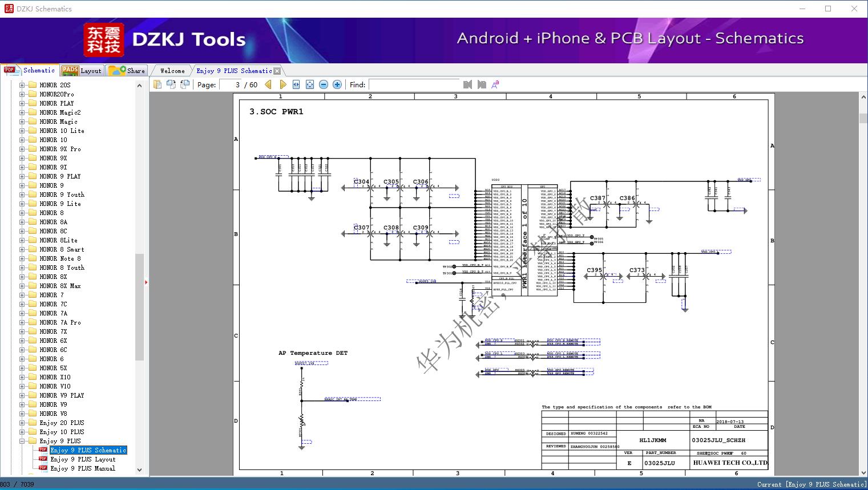868x490 pixels.
Task: Go to next page arrow
Action: point(282,84)
